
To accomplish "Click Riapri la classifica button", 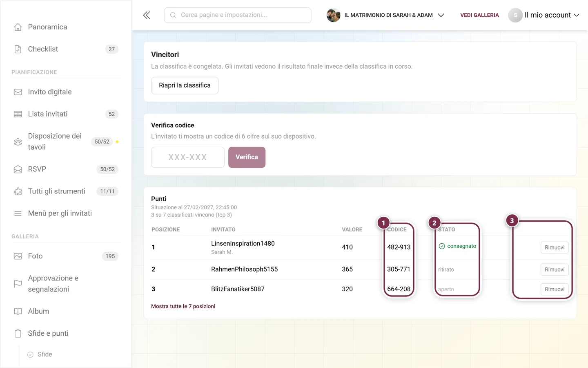I will [185, 85].
